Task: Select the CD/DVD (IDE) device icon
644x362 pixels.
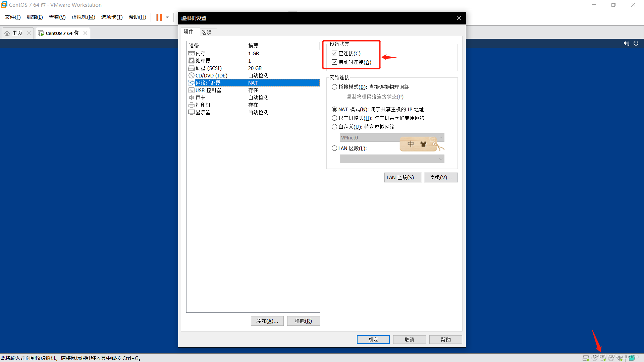Action: tap(192, 75)
